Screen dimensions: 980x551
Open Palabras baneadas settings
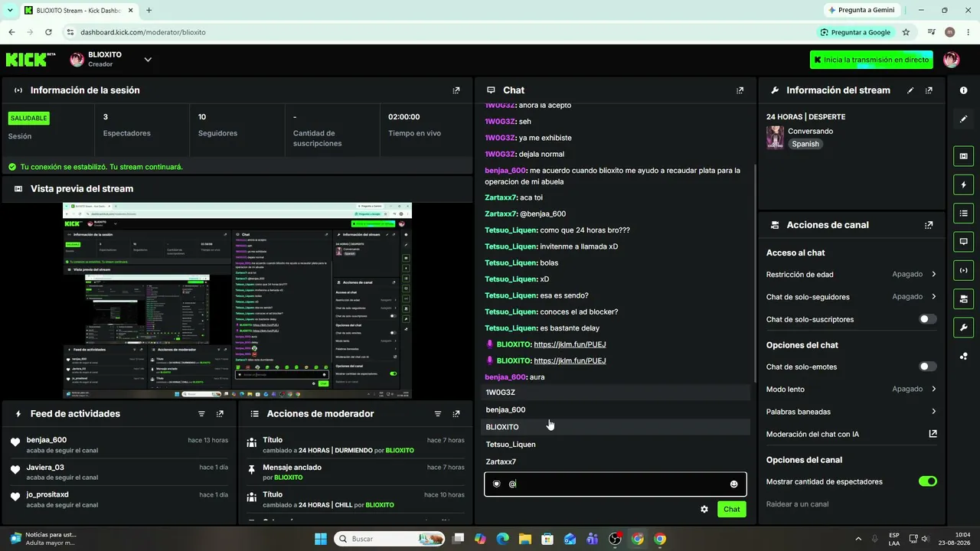tap(851, 412)
